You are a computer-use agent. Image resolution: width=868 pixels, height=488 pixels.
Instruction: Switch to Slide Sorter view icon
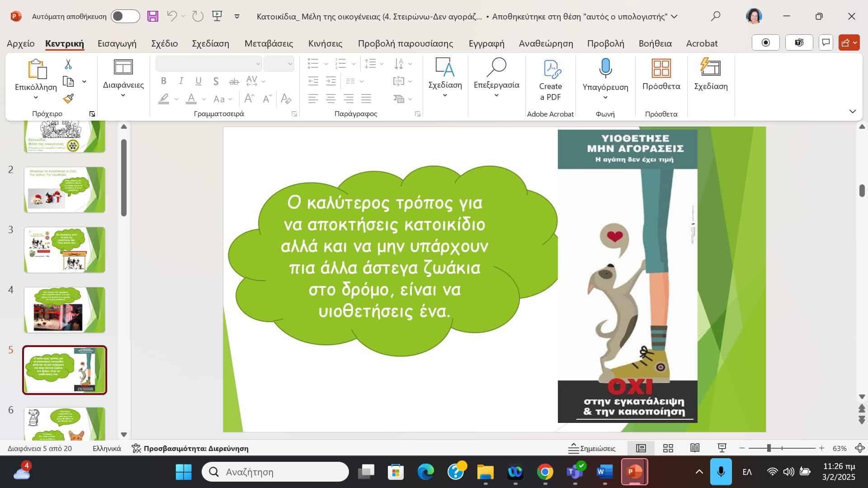668,448
